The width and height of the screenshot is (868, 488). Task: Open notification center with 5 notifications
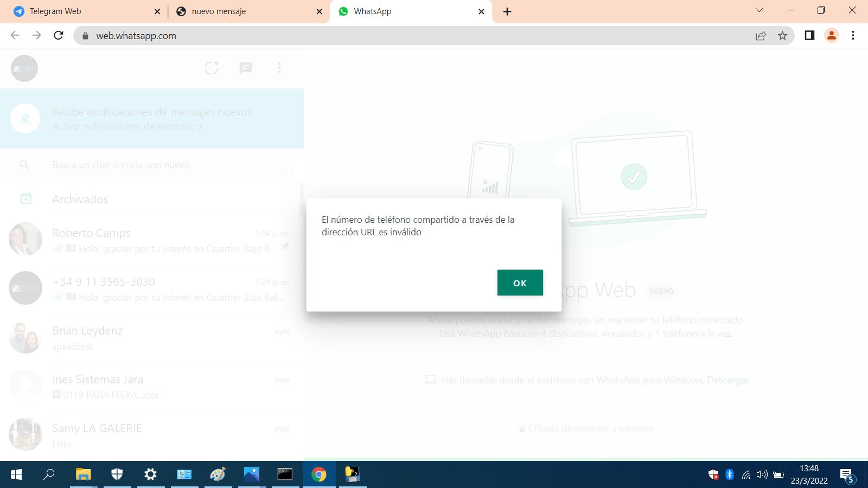tap(848, 476)
